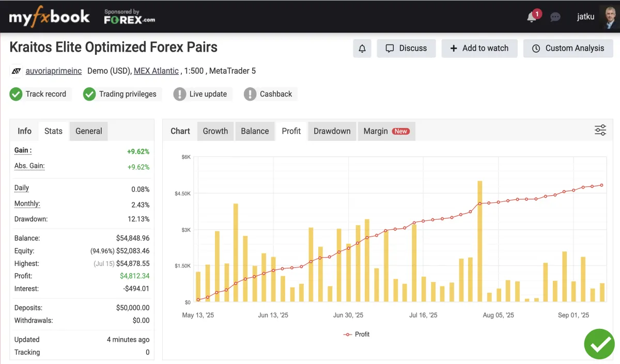Switch to the Growth chart tab
The width and height of the screenshot is (620, 364).
pyautogui.click(x=215, y=131)
